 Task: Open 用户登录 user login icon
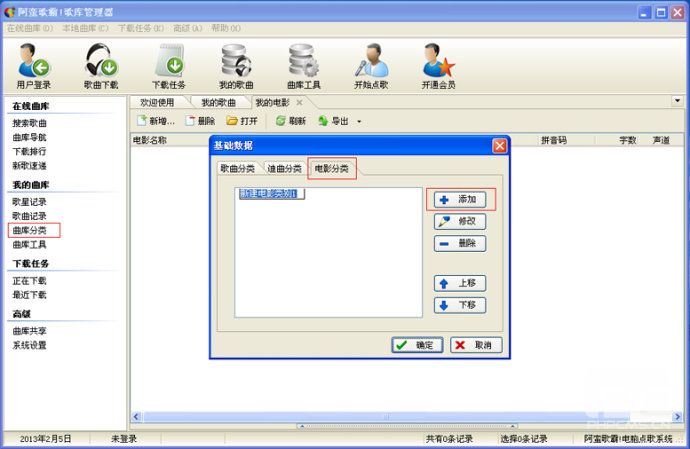pyautogui.click(x=34, y=66)
